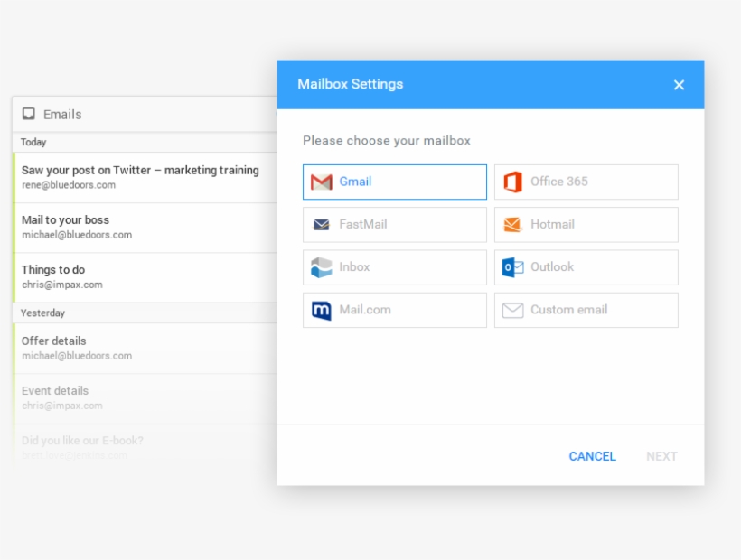Screen dimensions: 741x560
Task: Cancel the mailbox settings dialog
Action: click(592, 456)
